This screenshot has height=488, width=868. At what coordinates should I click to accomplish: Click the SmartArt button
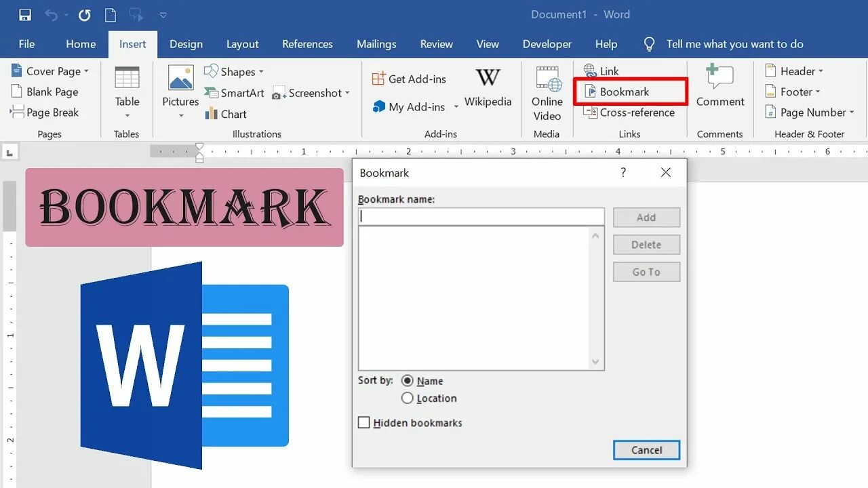[x=234, y=93]
